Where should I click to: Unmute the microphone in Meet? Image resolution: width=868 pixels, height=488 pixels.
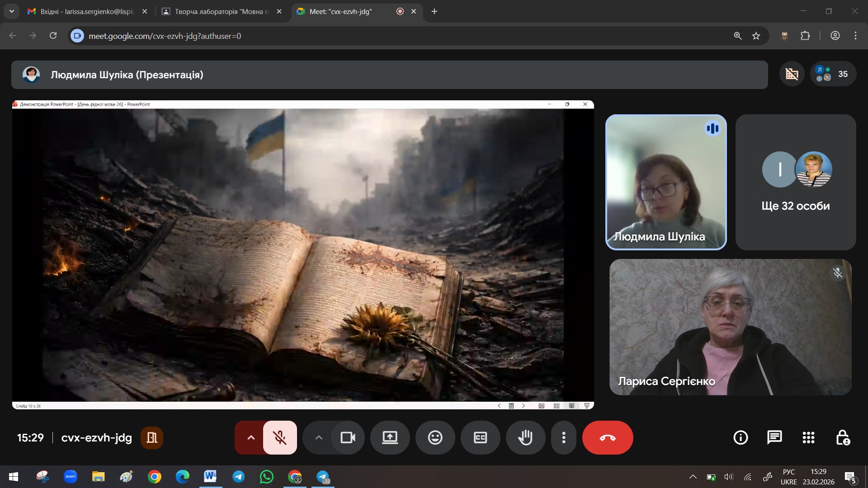280,437
